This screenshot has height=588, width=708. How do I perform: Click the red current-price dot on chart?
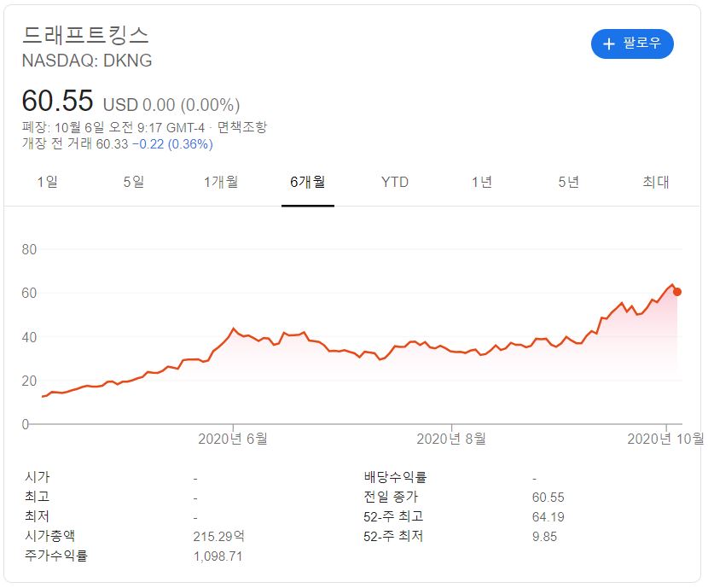[x=676, y=292]
